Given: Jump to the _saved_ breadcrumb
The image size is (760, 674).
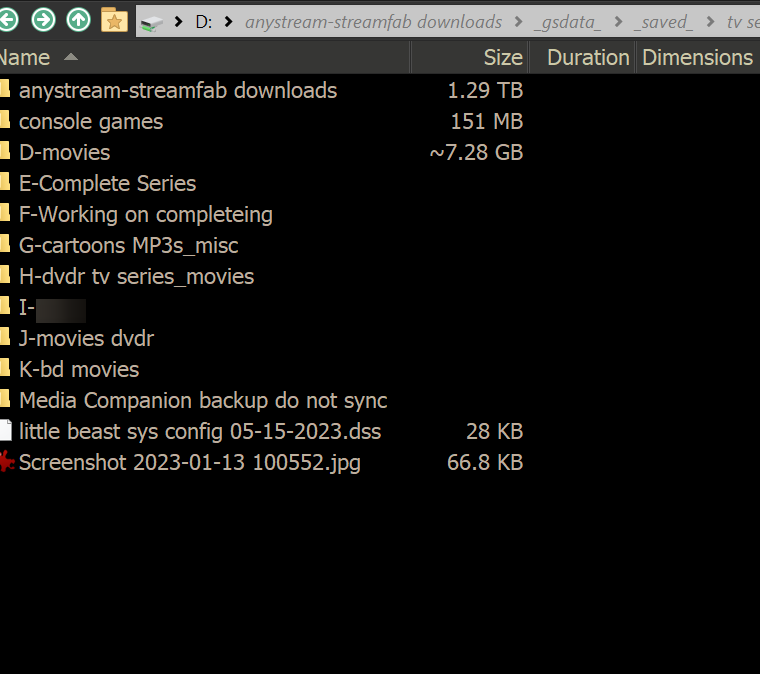Looking at the screenshot, I should point(663,22).
